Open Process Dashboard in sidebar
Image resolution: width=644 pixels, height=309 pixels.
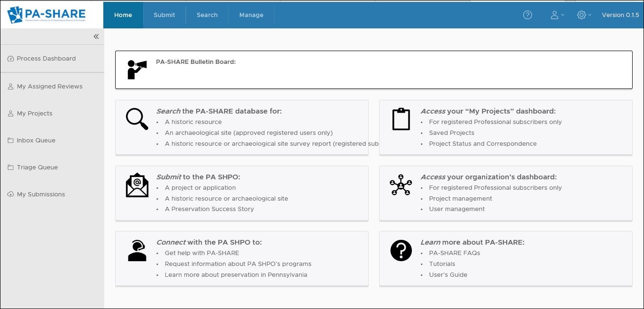point(52,59)
